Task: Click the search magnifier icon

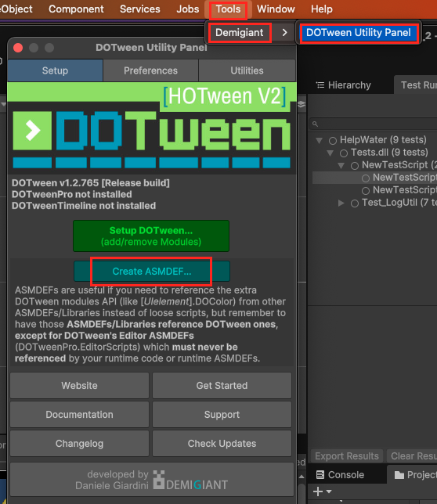Action: [x=315, y=124]
